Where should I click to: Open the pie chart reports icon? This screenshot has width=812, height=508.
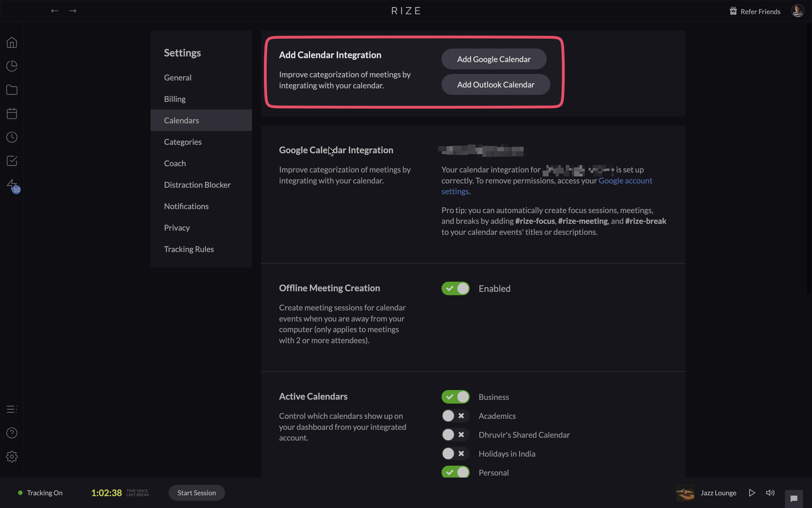(12, 66)
